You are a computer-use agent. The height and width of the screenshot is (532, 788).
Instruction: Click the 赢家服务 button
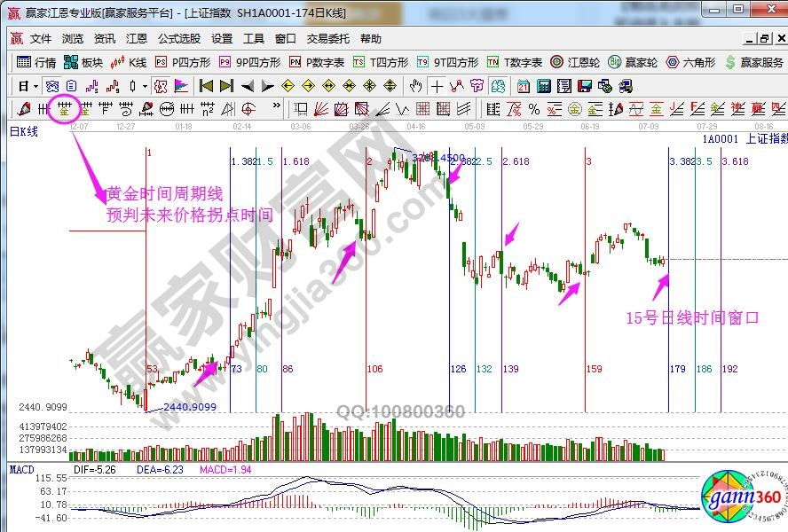(x=754, y=62)
